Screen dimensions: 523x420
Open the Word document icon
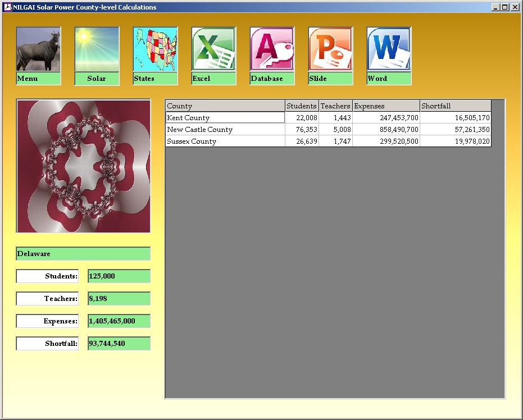(389, 49)
